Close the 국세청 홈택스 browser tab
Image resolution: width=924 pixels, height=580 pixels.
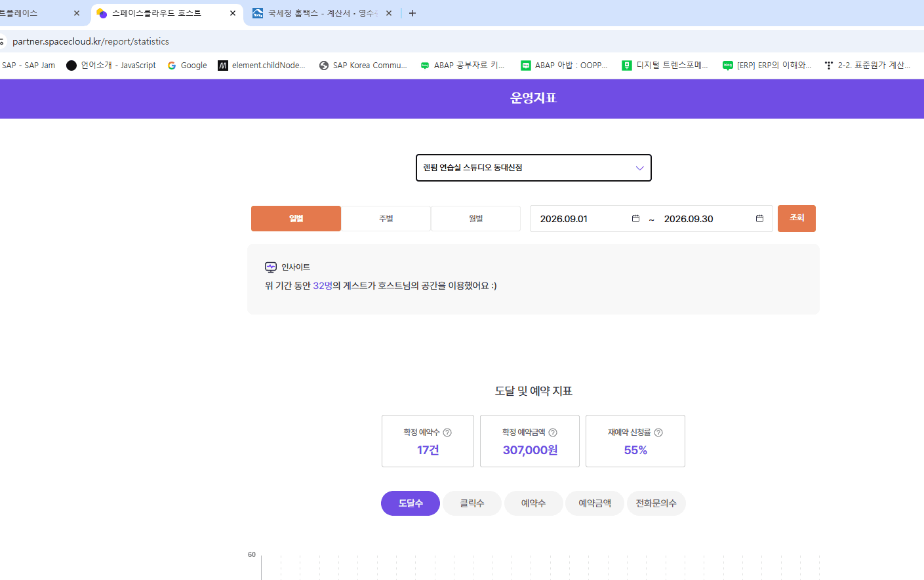pos(389,13)
